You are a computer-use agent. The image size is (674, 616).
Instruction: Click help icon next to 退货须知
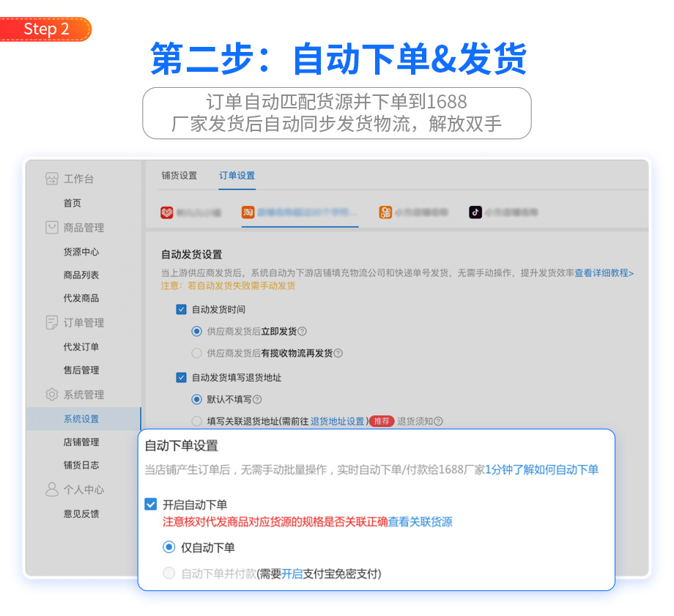tap(438, 421)
